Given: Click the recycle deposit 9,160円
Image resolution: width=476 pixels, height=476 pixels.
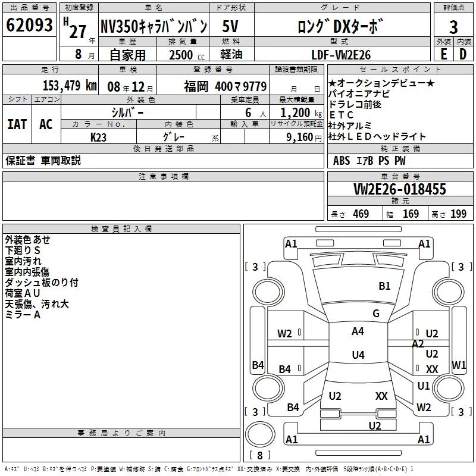Looking at the screenshot, I should (x=304, y=137).
